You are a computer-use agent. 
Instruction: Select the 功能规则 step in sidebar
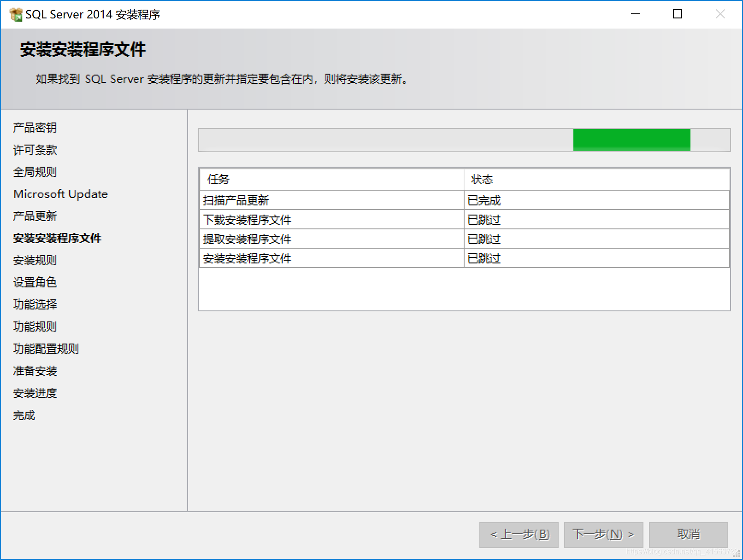(35, 327)
